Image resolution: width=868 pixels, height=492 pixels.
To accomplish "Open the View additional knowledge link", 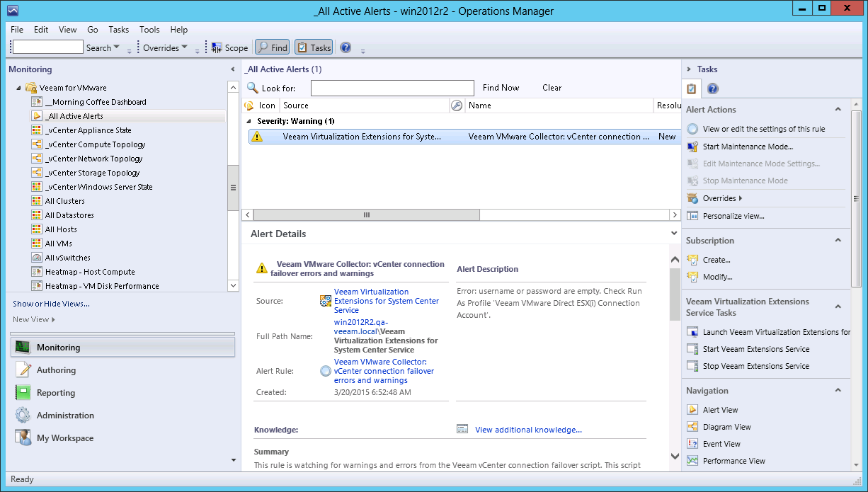I will coord(528,430).
